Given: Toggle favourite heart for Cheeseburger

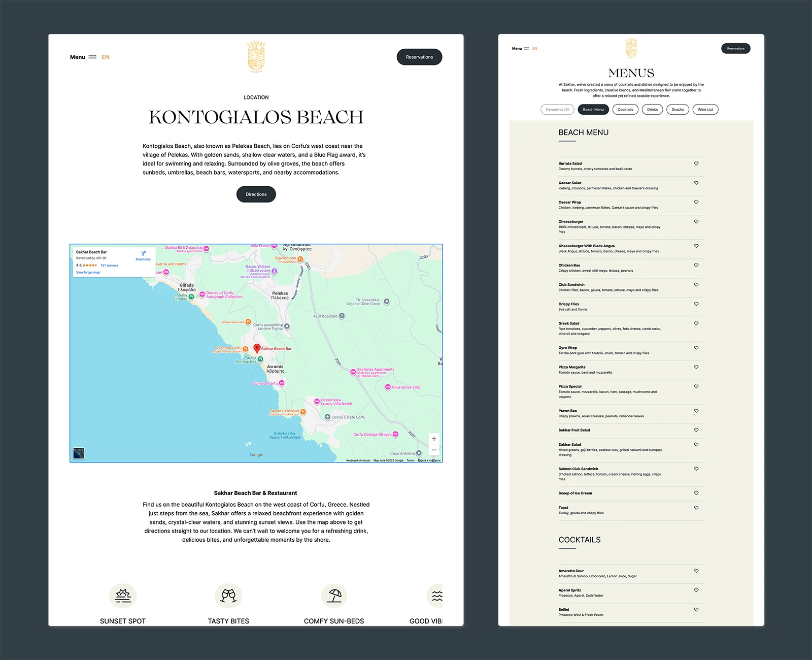Looking at the screenshot, I should pos(696,222).
